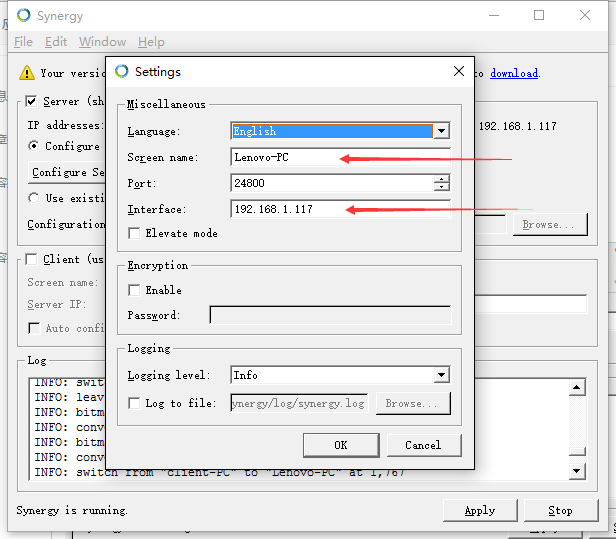
Task: Click the download link in main window
Action: [x=514, y=73]
